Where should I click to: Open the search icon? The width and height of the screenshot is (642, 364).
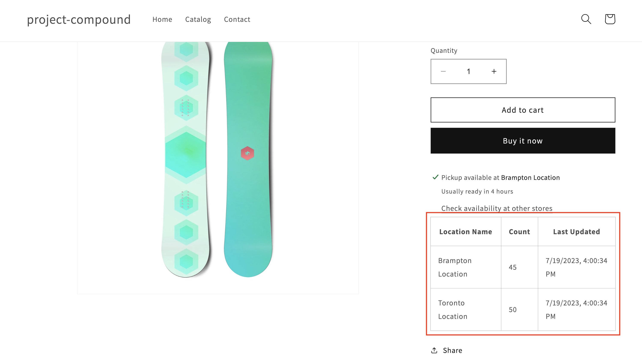[x=586, y=19]
